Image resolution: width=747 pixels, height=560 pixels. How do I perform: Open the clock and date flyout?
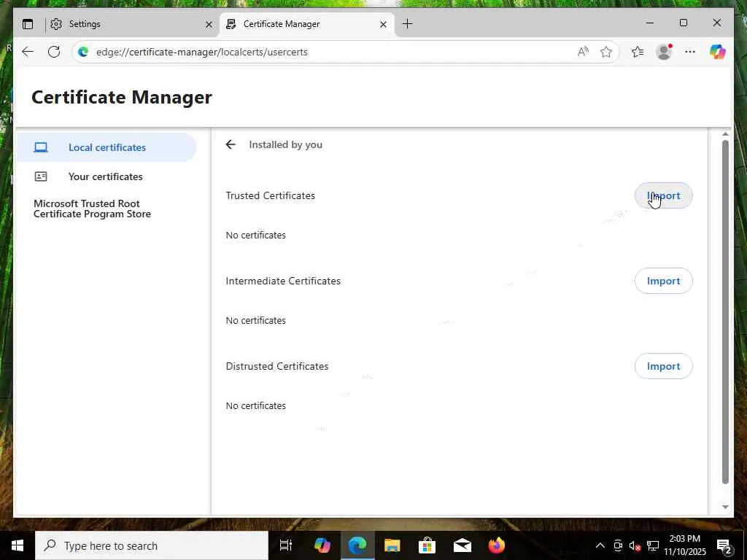click(685, 545)
